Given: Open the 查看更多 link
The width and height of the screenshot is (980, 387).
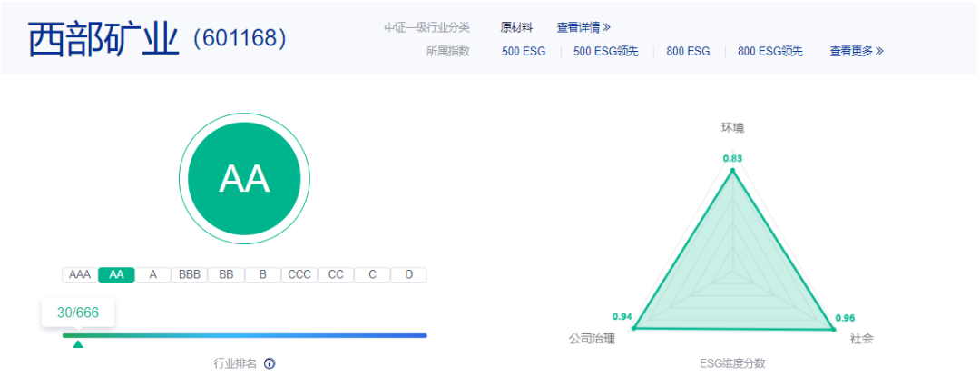Looking at the screenshot, I should tap(857, 52).
